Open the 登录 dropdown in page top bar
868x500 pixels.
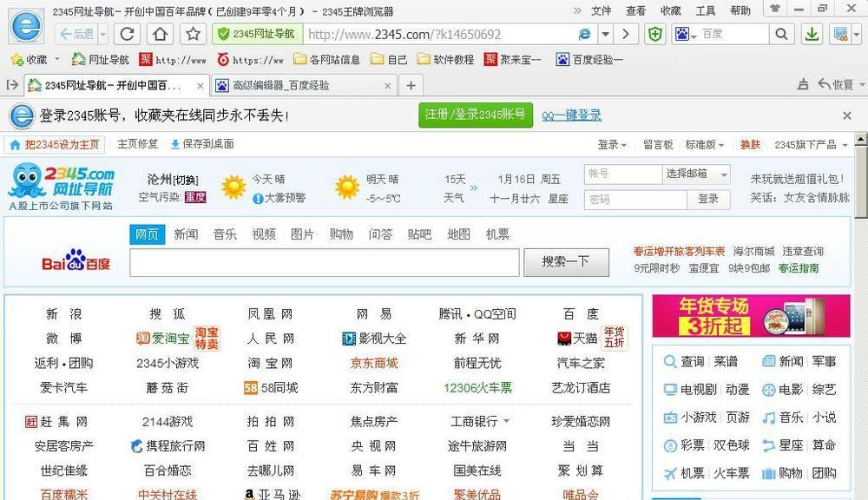(x=612, y=145)
